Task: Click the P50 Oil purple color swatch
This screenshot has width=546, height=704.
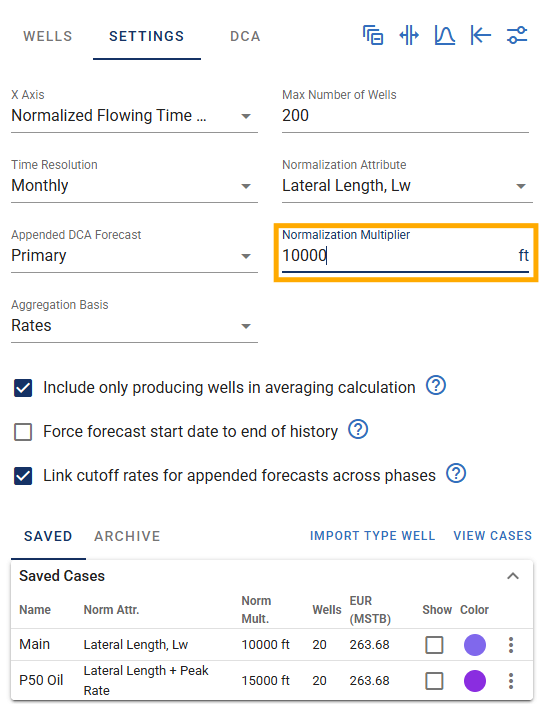Action: (x=475, y=681)
